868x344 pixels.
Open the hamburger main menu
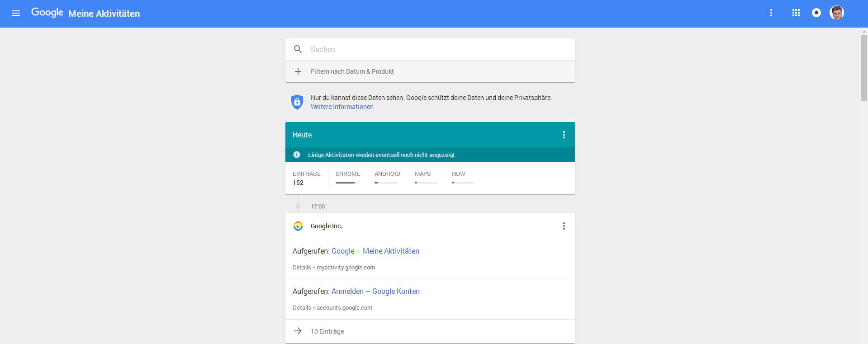16,13
